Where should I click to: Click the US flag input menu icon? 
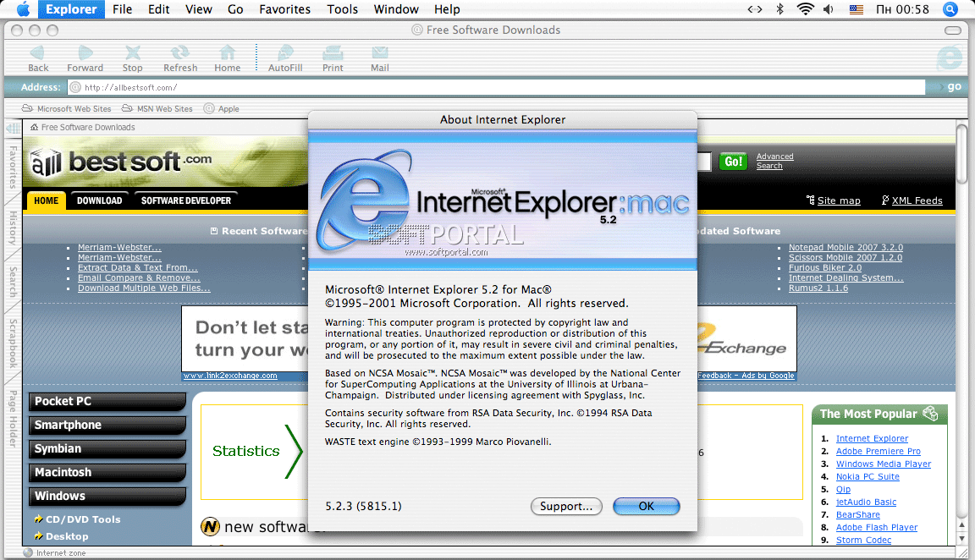(857, 9)
